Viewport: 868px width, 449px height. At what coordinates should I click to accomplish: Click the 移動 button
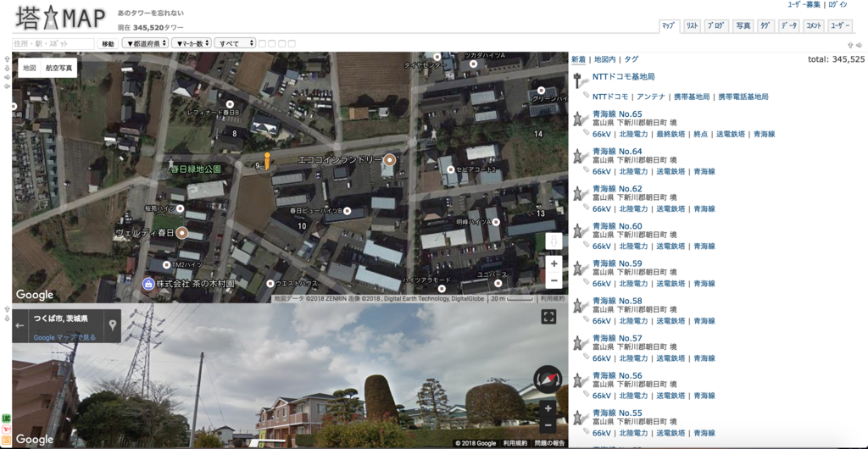pos(108,44)
